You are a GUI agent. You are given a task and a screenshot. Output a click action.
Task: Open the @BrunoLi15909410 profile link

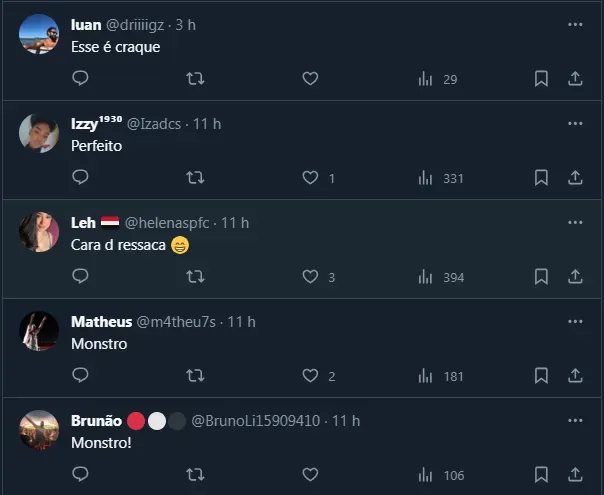(x=255, y=420)
